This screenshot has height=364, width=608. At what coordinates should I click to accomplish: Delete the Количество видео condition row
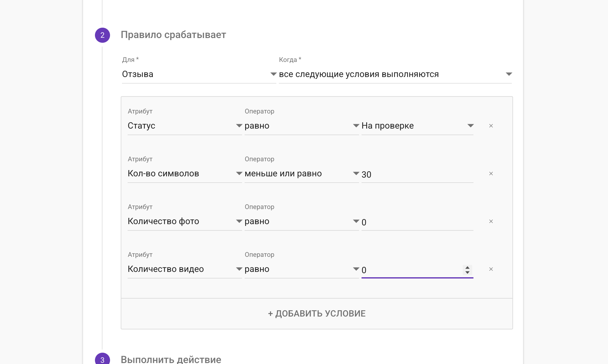pyautogui.click(x=491, y=269)
